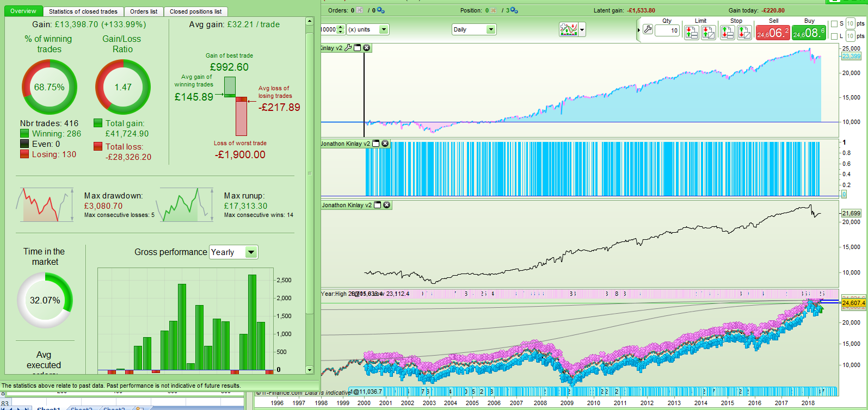
Task: Maximize the top equity curve panel
Action: click(358, 48)
